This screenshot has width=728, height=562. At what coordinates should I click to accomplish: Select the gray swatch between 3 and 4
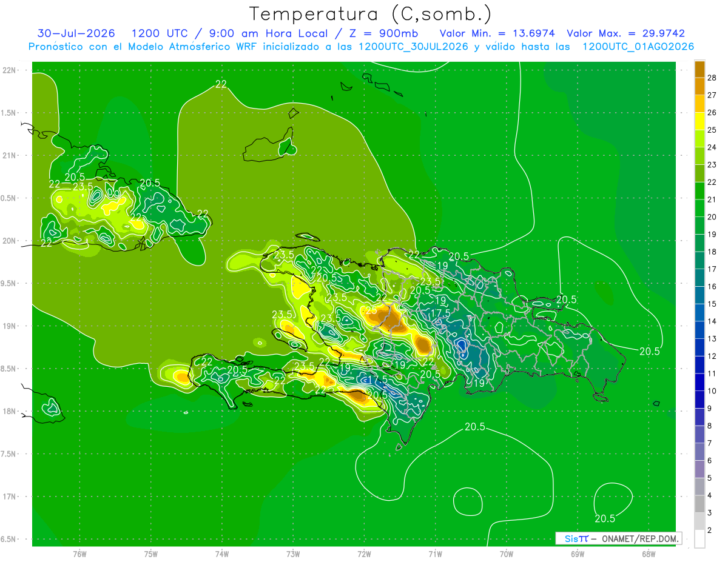click(699, 504)
